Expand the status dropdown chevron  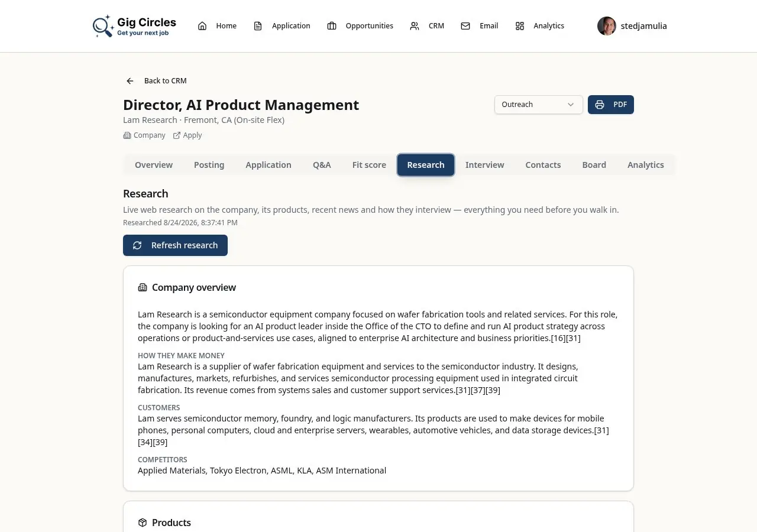pos(571,105)
